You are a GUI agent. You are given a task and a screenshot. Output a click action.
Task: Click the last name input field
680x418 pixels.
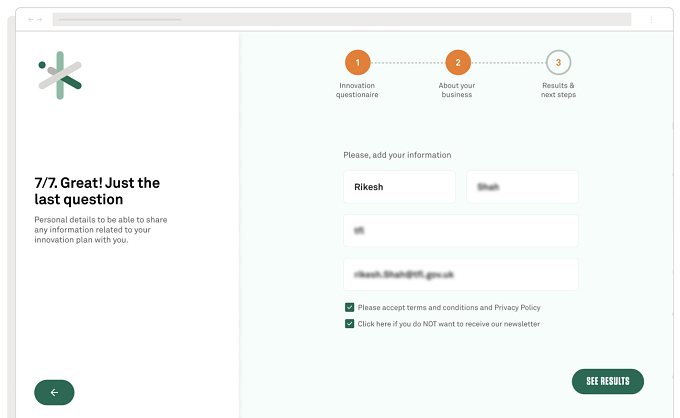(x=522, y=187)
